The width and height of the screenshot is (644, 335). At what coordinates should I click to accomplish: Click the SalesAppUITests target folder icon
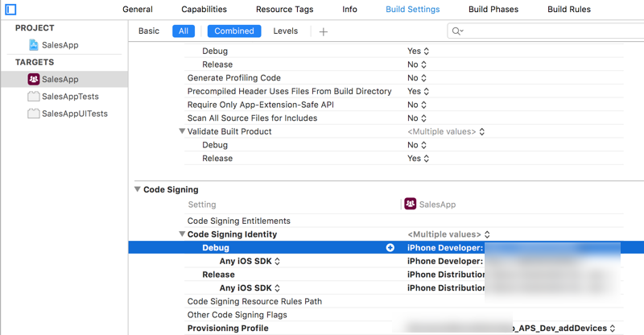coord(33,114)
